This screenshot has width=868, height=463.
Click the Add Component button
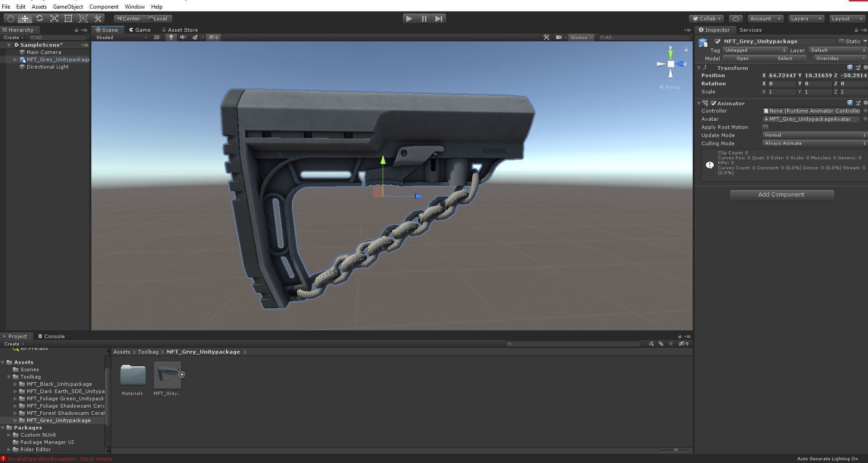[x=782, y=195]
